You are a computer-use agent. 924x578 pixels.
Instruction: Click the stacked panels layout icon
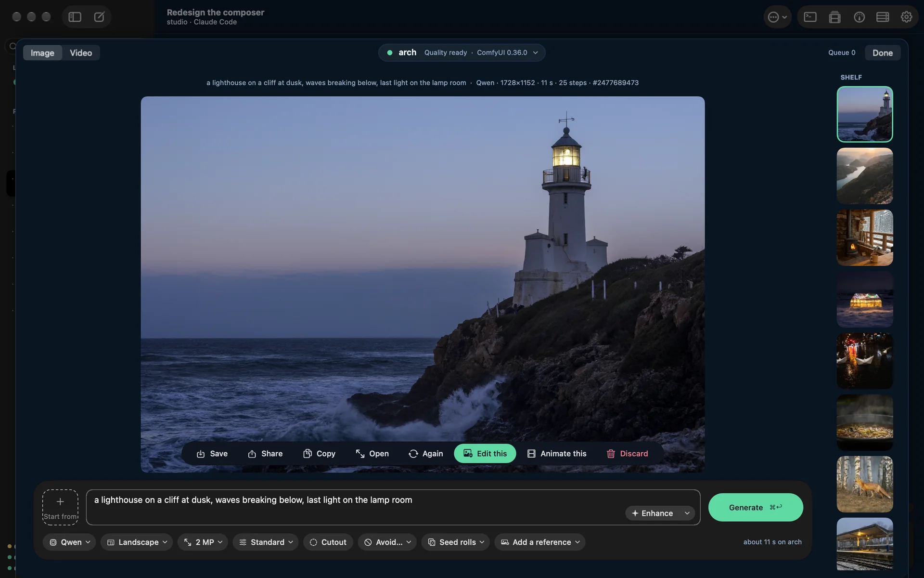pos(883,17)
